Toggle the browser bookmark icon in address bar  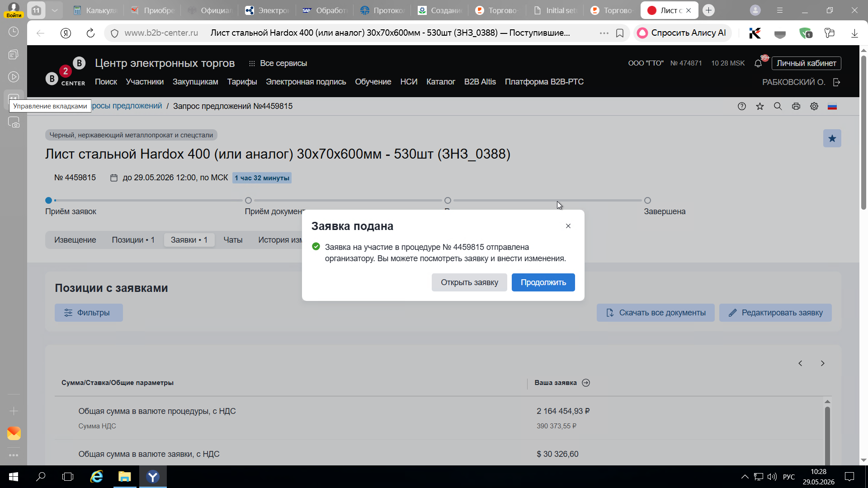620,33
